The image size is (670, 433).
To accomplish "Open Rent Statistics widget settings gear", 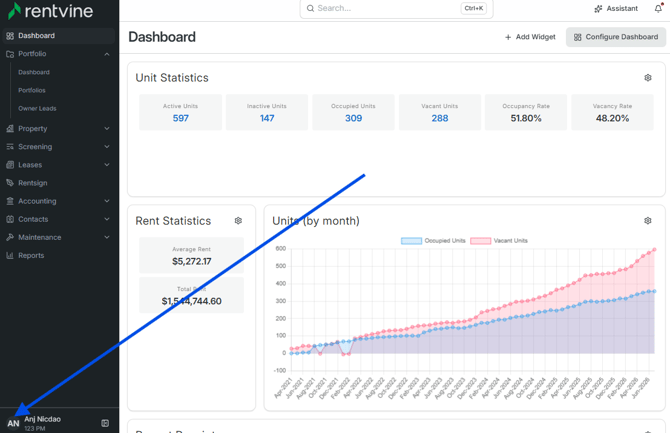I will coord(238,221).
